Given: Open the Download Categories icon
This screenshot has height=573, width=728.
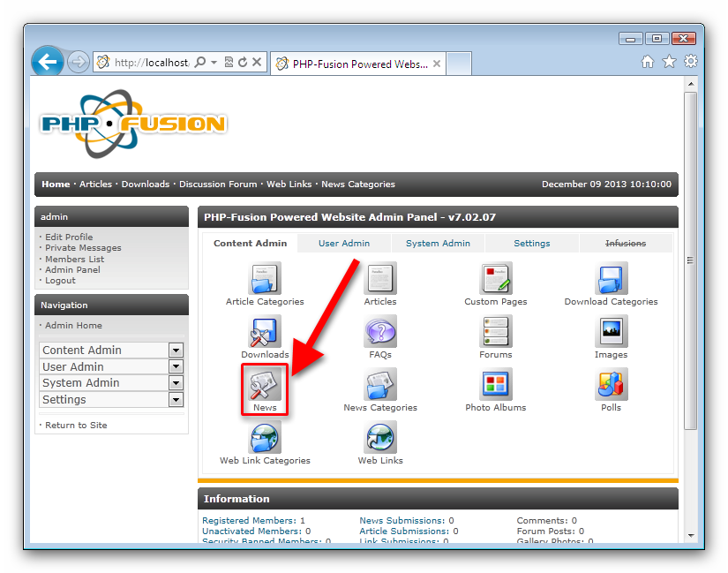Looking at the screenshot, I should [611, 279].
